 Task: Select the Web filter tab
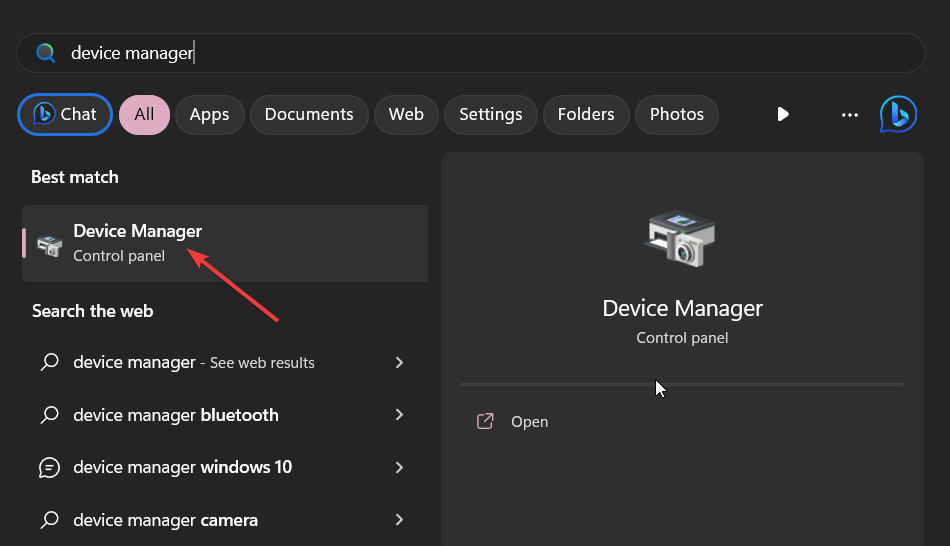406,115
